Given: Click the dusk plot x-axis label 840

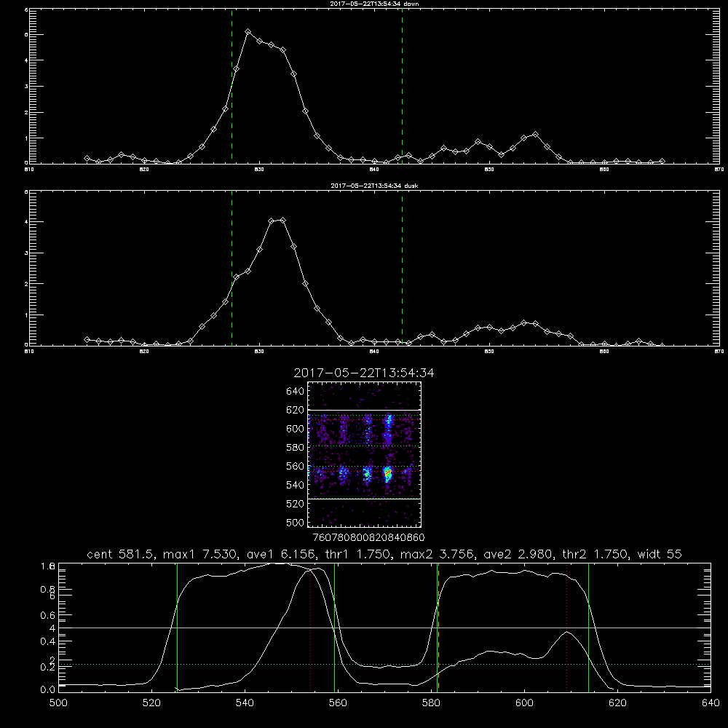Looking at the screenshot, I should [374, 352].
